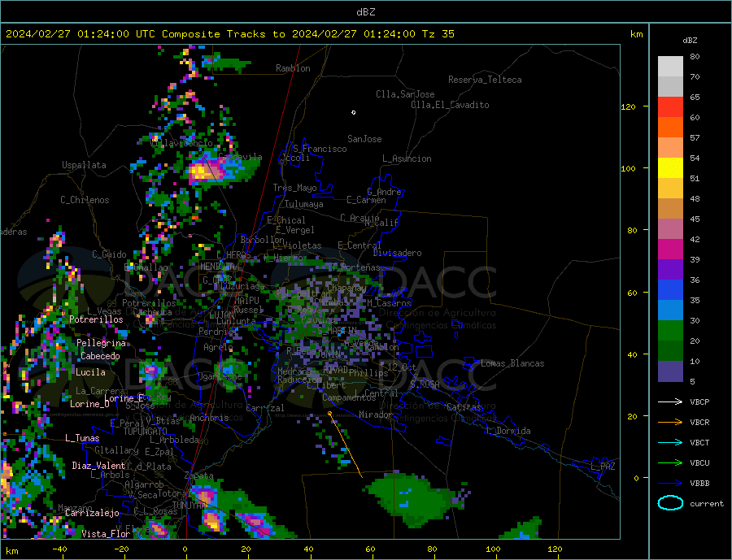Click the green VBCU arrow in legend

click(670, 463)
